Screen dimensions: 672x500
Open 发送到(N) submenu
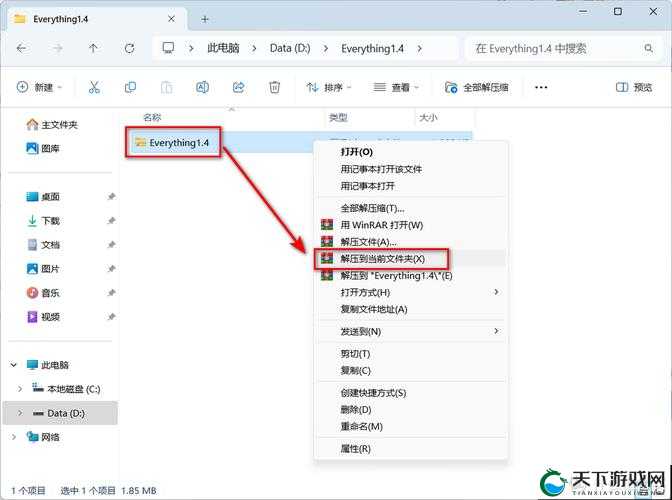click(411, 331)
